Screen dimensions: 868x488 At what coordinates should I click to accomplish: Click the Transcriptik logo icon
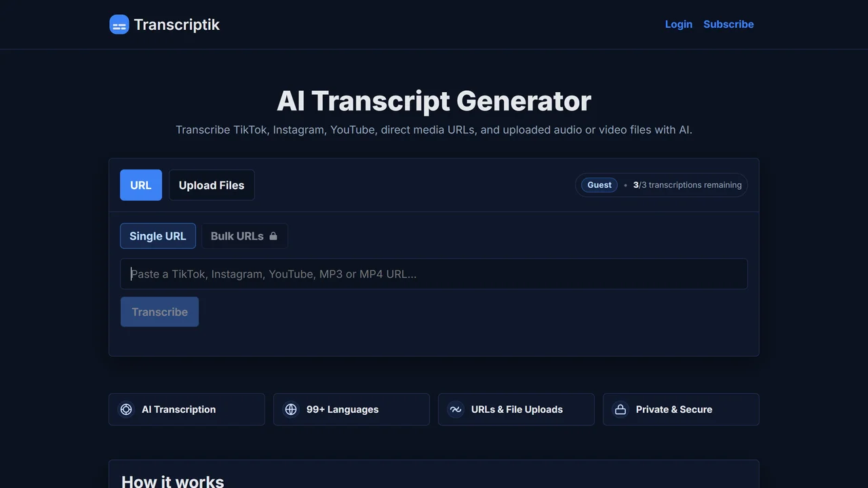tap(119, 24)
